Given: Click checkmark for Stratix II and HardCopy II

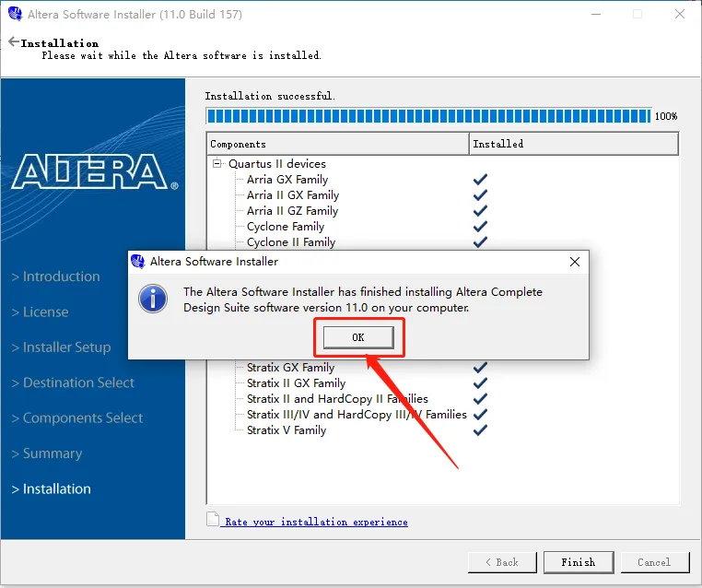Looking at the screenshot, I should (x=480, y=399).
